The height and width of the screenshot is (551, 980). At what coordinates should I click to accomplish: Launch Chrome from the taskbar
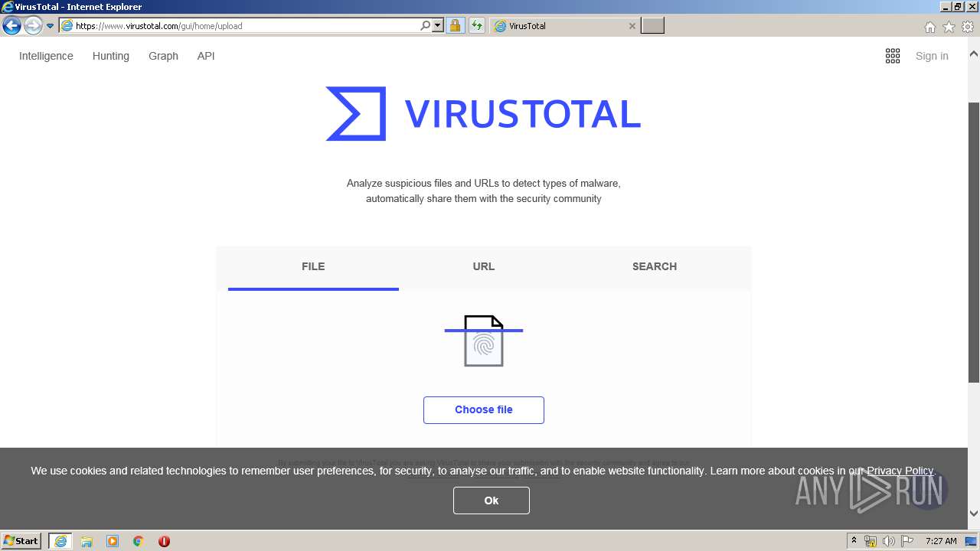(139, 541)
